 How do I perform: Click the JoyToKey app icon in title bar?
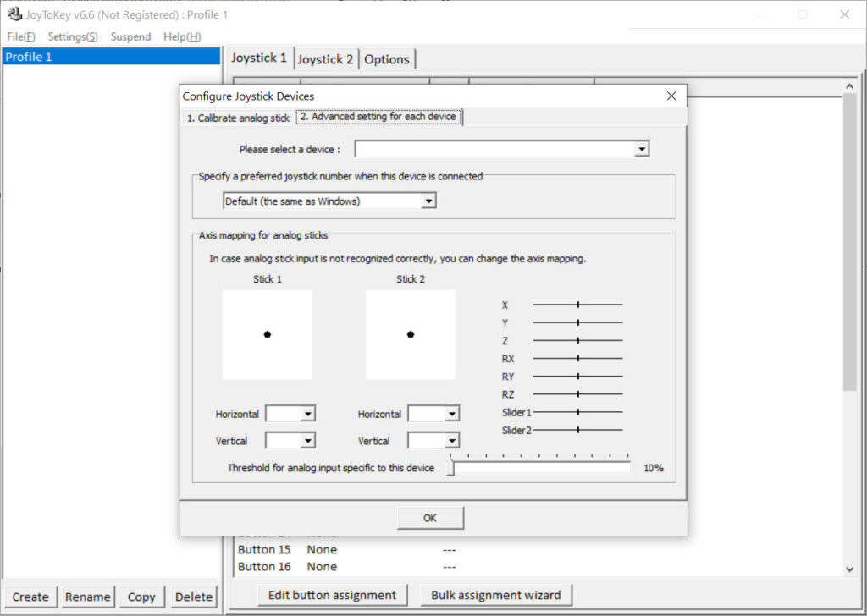pos(14,14)
